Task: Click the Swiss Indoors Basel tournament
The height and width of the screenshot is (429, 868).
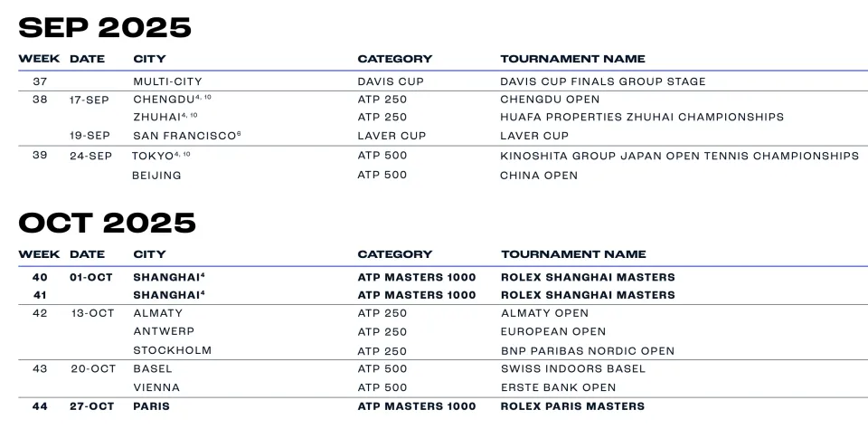Action: (573, 368)
